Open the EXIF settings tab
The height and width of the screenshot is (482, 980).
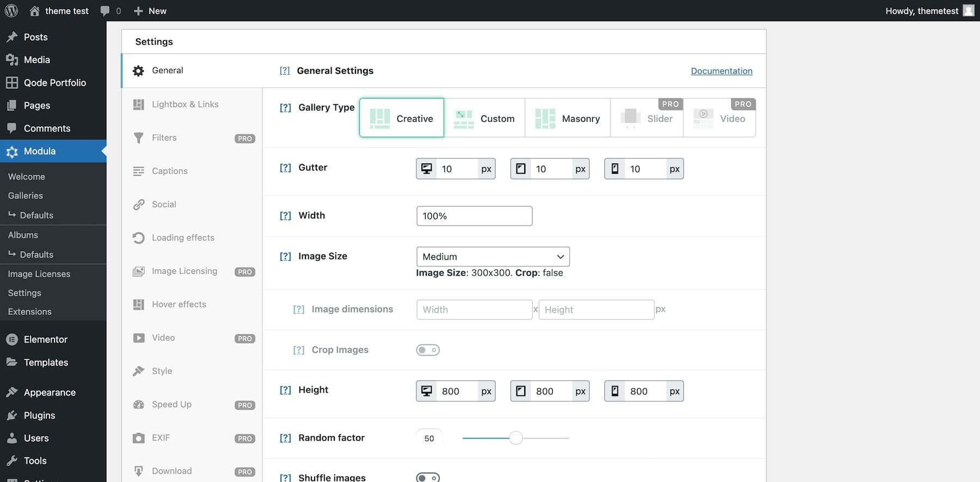(192, 438)
